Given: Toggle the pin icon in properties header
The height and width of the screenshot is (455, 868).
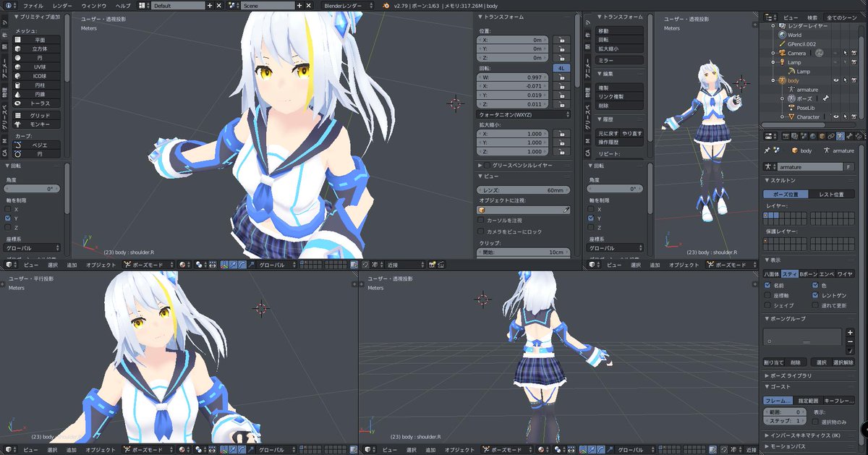Looking at the screenshot, I should (767, 150).
